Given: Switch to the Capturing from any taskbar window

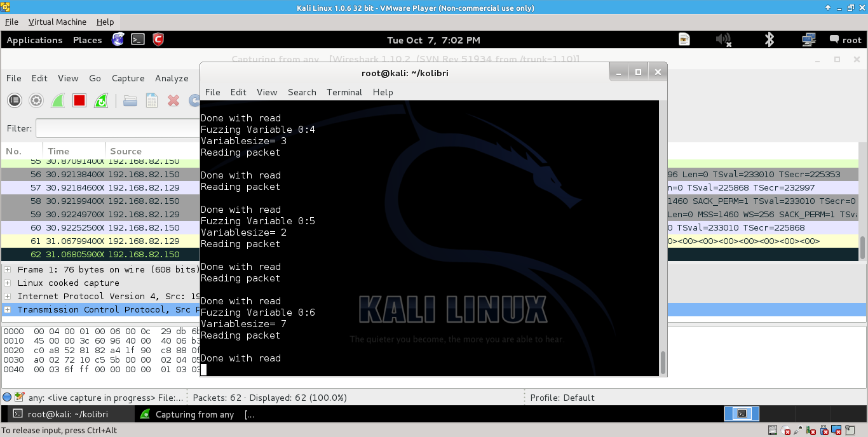Looking at the screenshot, I should [197, 414].
